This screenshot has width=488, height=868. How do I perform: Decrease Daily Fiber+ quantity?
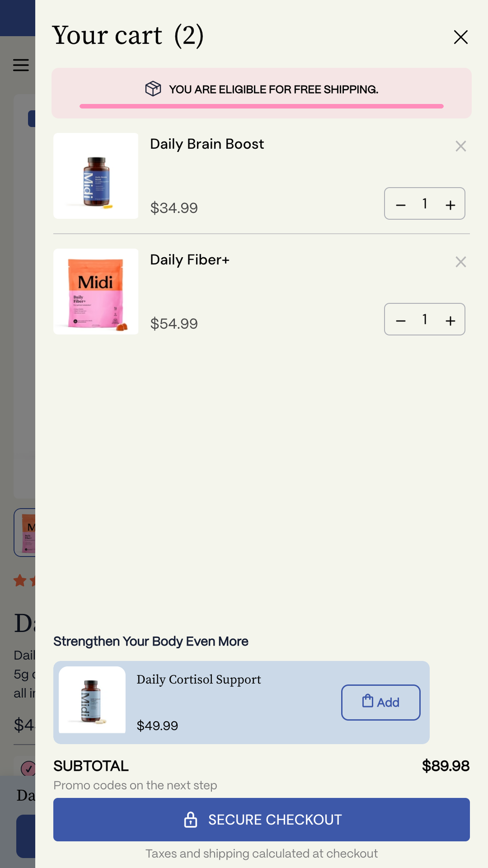[x=400, y=320]
